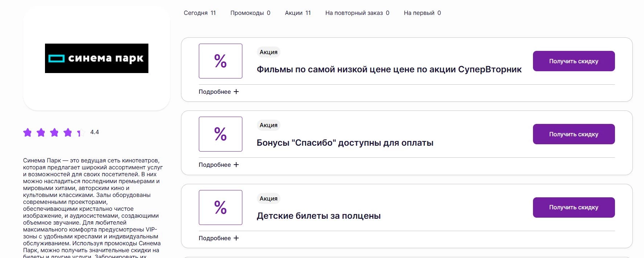This screenshot has height=258, width=644.
Task: Open the Детские билеты за полцены title
Action: [319, 216]
